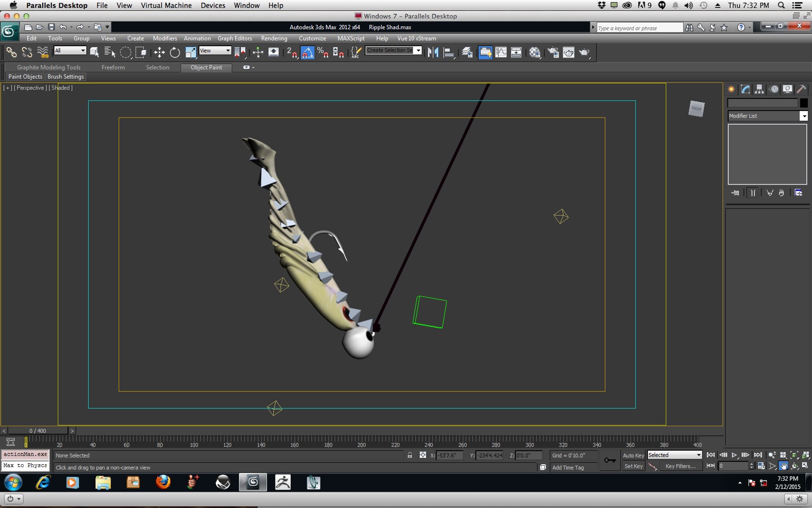Image resolution: width=812 pixels, height=508 pixels.
Task: Open the Create command panel tab
Action: pyautogui.click(x=732, y=89)
